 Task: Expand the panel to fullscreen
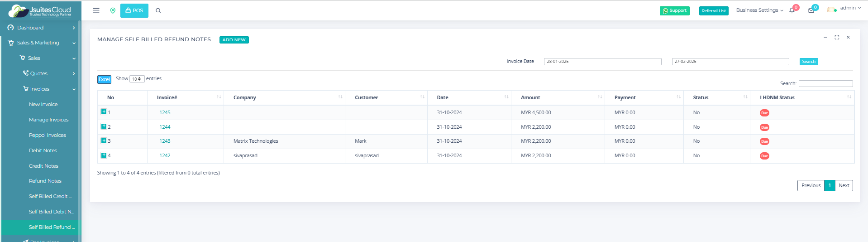(x=837, y=37)
